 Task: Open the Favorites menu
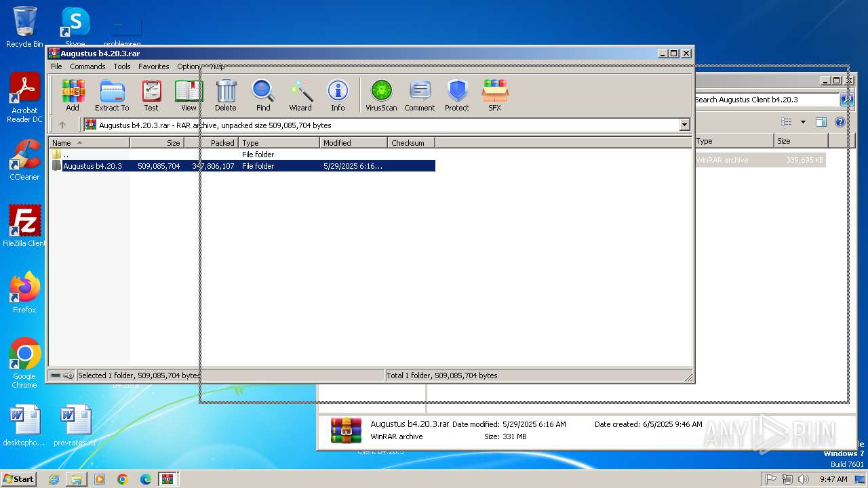(154, 66)
